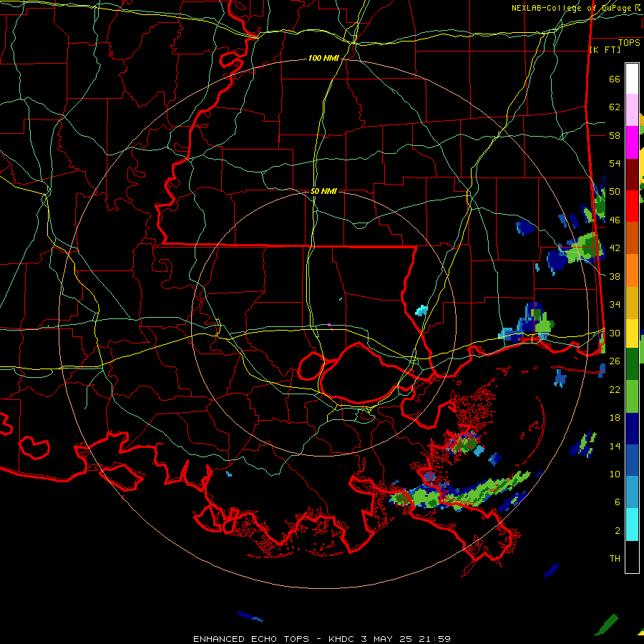Select the dark orange swatch near 42

pos(632,238)
